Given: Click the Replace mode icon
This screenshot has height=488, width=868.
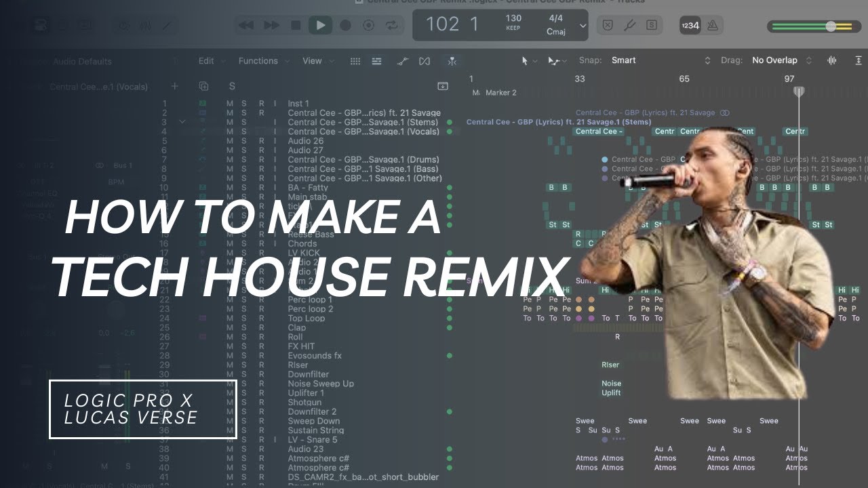Looking at the screenshot, I should click(608, 26).
